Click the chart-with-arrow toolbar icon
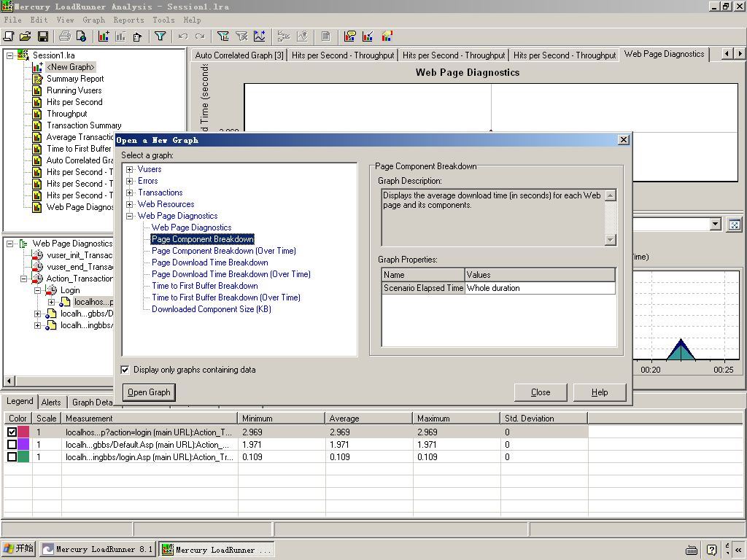This screenshot has width=747, height=560. pos(368,36)
